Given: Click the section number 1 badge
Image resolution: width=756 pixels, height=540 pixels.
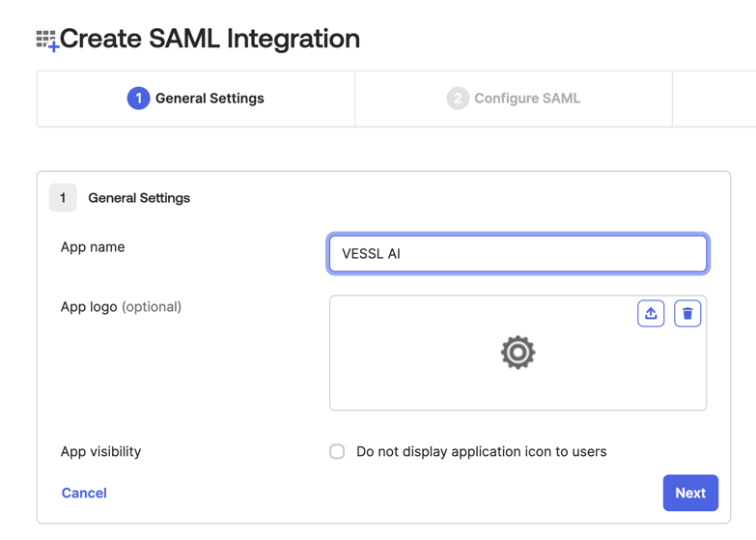Looking at the screenshot, I should point(63,198).
